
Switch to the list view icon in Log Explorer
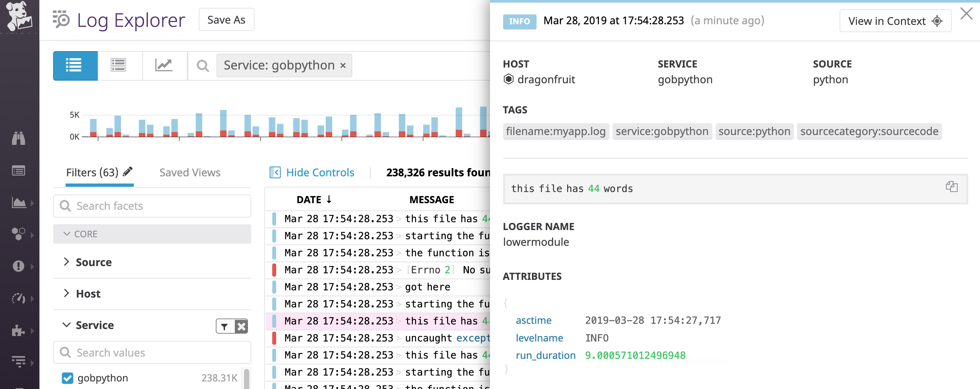(x=75, y=66)
